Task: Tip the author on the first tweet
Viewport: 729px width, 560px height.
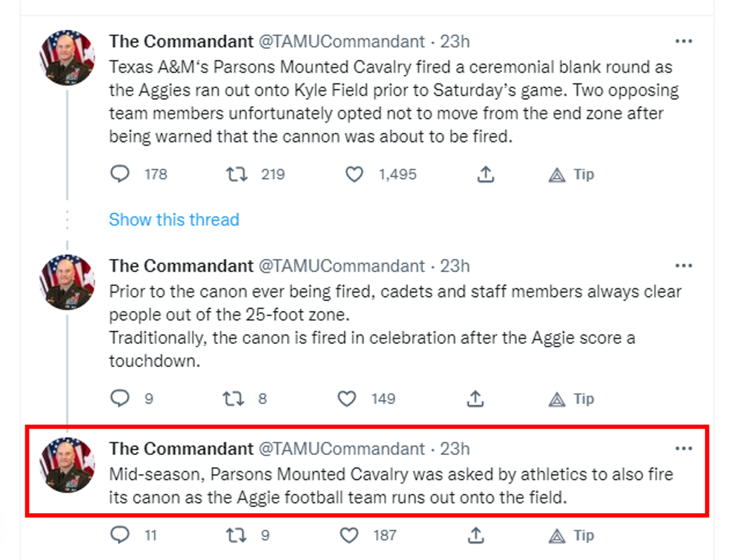Action: click(571, 174)
